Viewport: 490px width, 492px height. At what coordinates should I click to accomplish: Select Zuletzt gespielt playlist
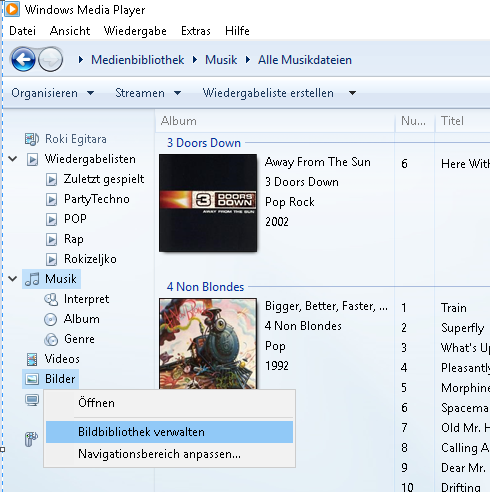pyautogui.click(x=104, y=179)
